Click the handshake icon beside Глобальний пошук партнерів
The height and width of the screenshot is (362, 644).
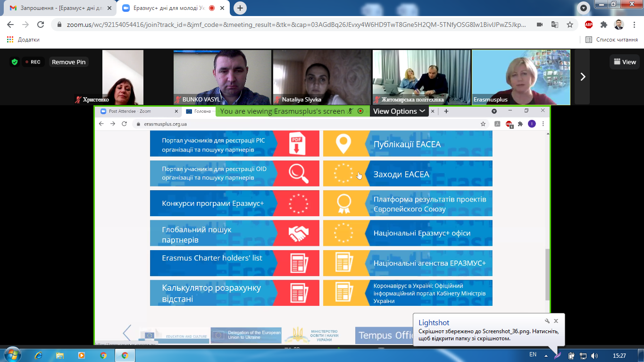point(298,233)
